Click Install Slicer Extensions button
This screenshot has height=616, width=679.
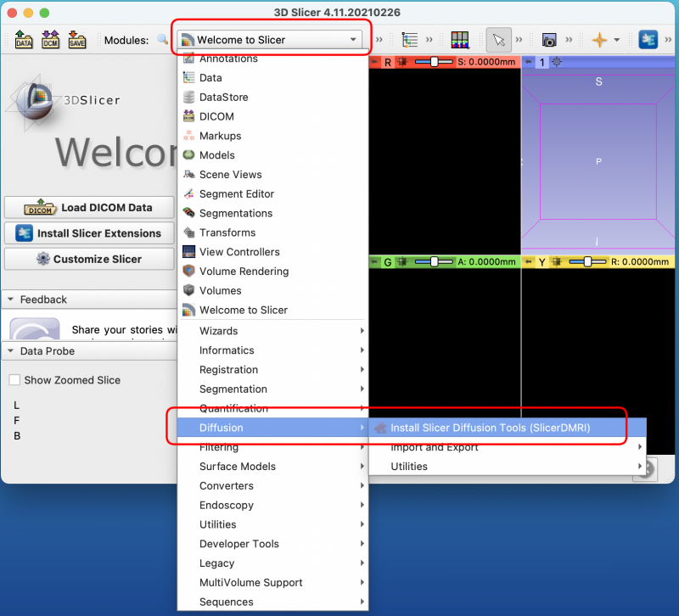(x=89, y=233)
